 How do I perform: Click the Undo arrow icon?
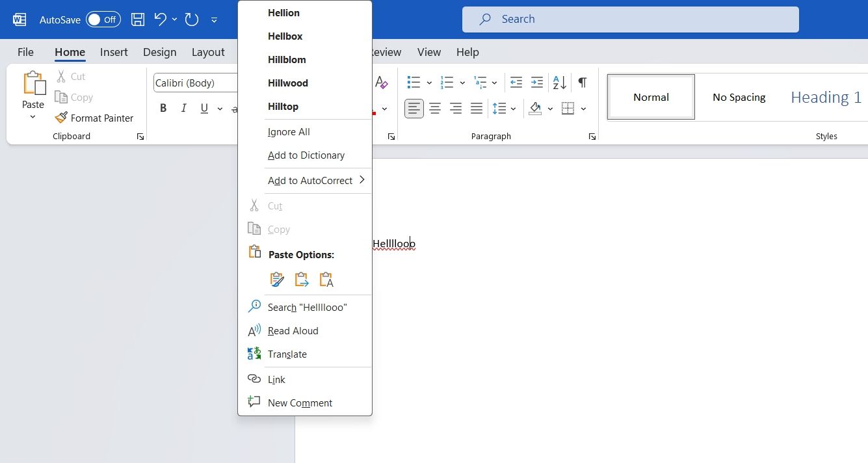(160, 20)
